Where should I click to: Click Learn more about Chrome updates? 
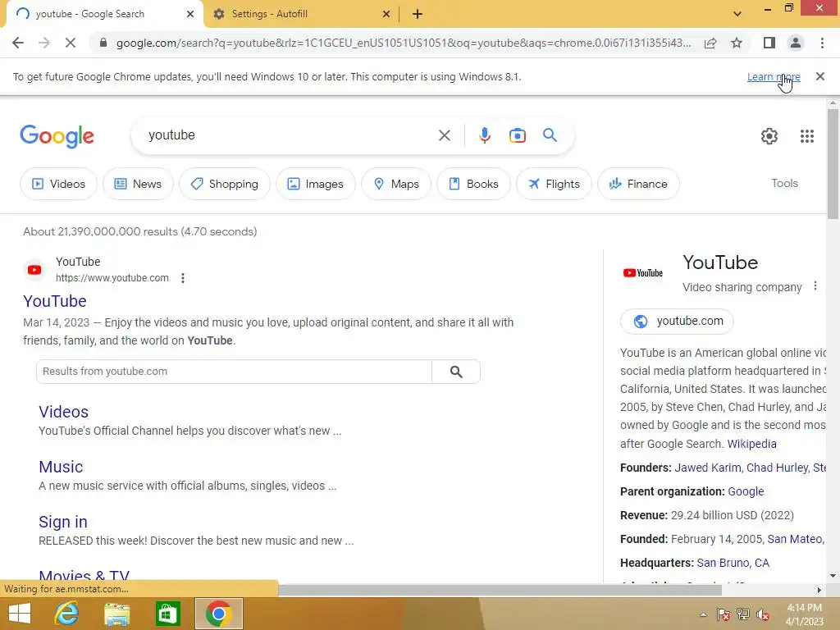pos(774,76)
